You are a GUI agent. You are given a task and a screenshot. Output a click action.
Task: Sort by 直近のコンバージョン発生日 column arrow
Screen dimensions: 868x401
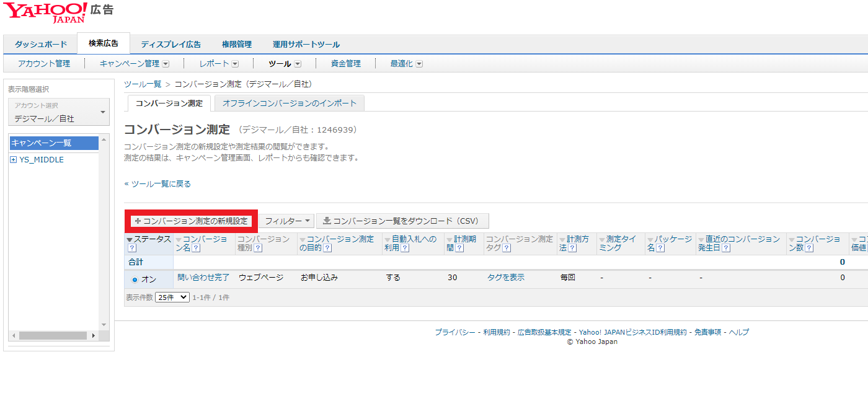[701, 240]
